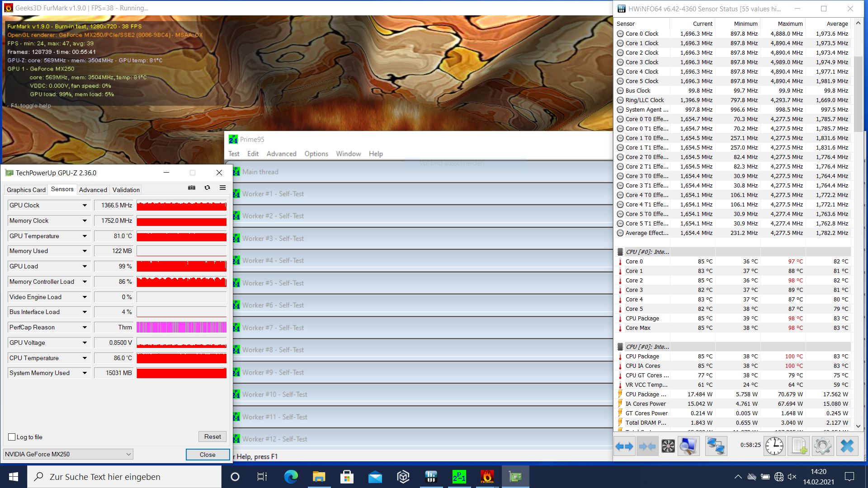Image resolution: width=868 pixels, height=488 pixels.
Task: Expand the CPU Temperature sensor dropdown
Action: pos(85,358)
